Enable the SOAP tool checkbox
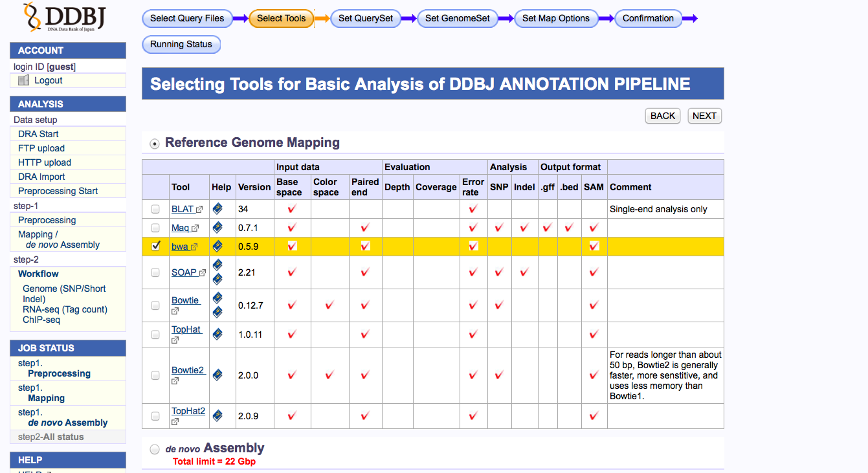Image resolution: width=868 pixels, height=473 pixels. coord(155,272)
